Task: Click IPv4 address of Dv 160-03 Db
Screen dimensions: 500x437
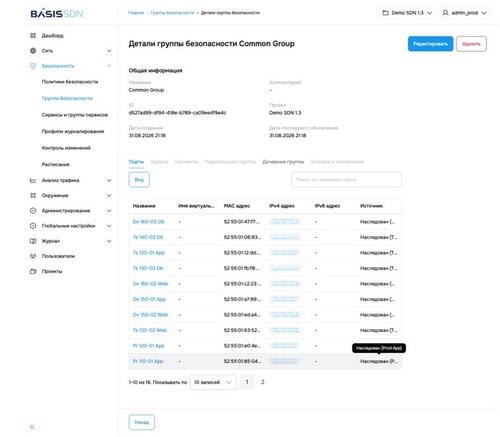Action: [285, 222]
